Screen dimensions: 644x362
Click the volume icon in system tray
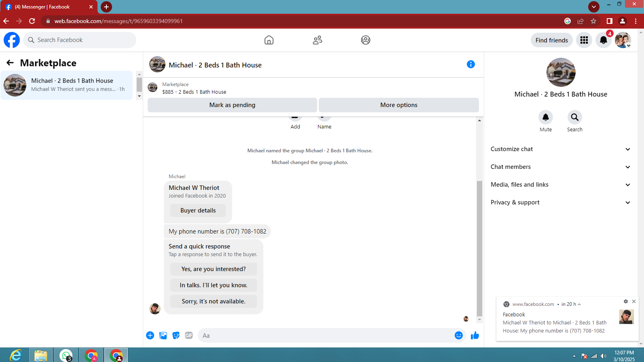coord(604,356)
